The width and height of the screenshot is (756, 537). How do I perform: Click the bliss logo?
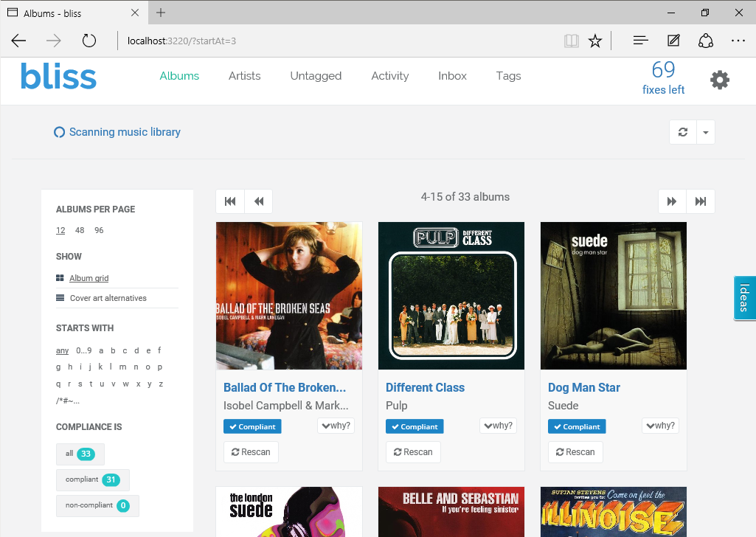[x=58, y=77]
